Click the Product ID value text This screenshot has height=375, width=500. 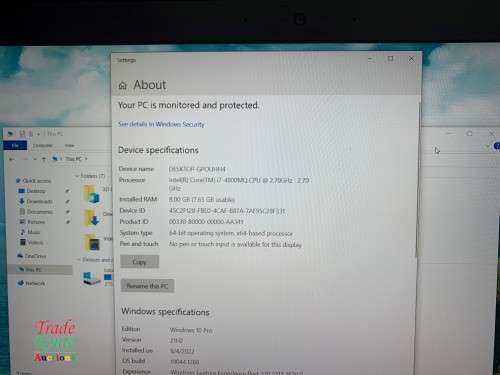pos(206,222)
